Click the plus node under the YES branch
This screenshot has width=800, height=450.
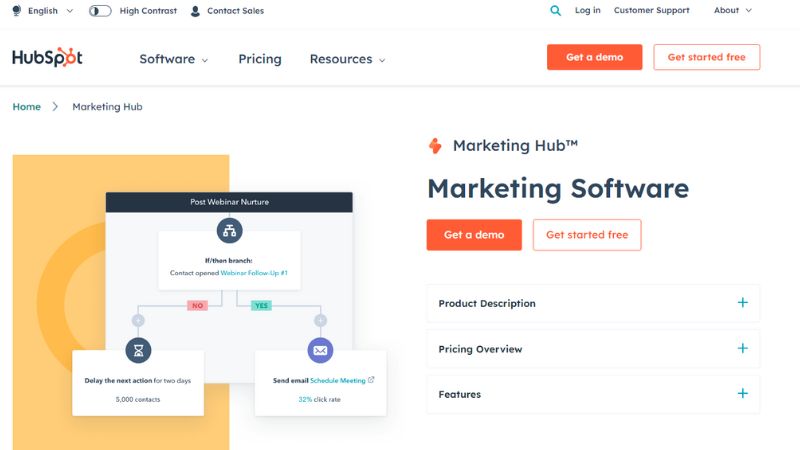320,320
